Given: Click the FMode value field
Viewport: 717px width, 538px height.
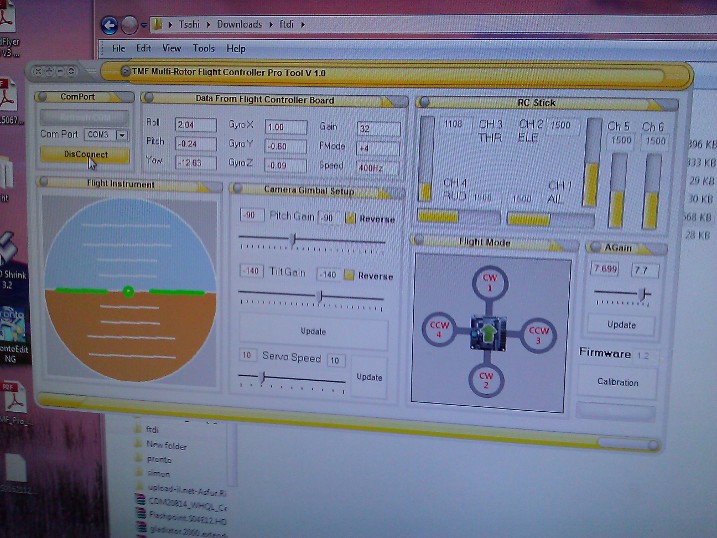Looking at the screenshot, I should 378,148.
